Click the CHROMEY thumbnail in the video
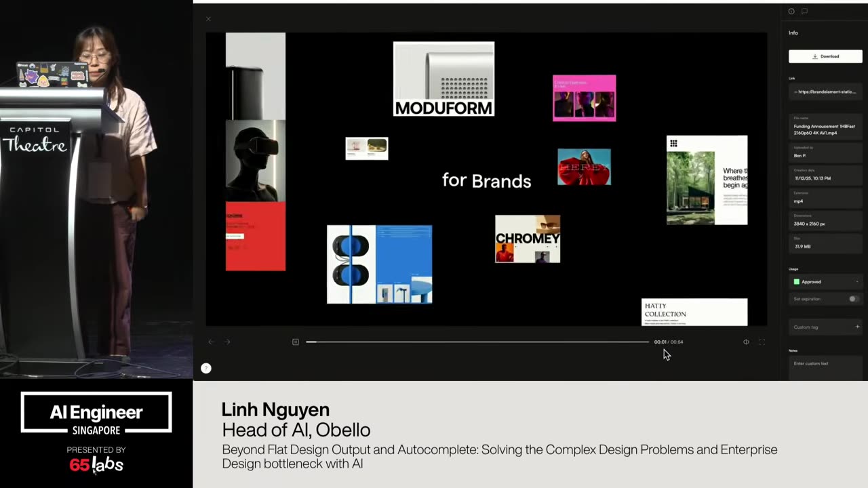The width and height of the screenshot is (868, 488). tap(528, 239)
